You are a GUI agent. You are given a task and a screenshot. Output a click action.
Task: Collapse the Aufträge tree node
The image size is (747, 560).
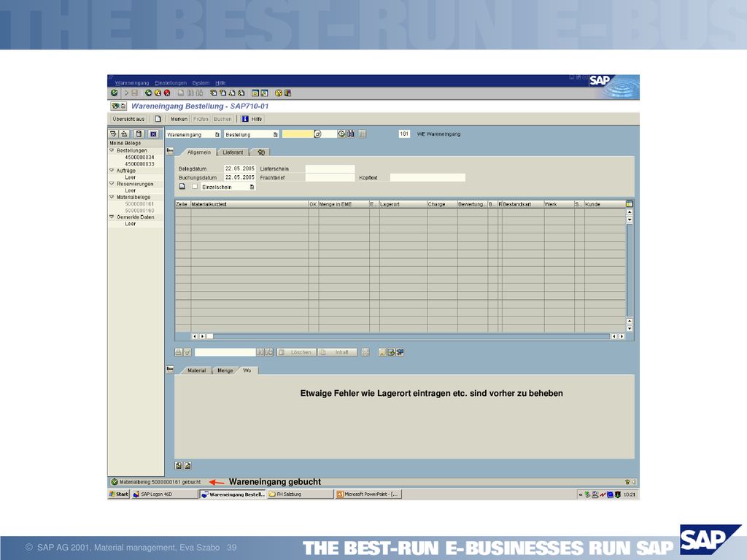[x=112, y=170]
